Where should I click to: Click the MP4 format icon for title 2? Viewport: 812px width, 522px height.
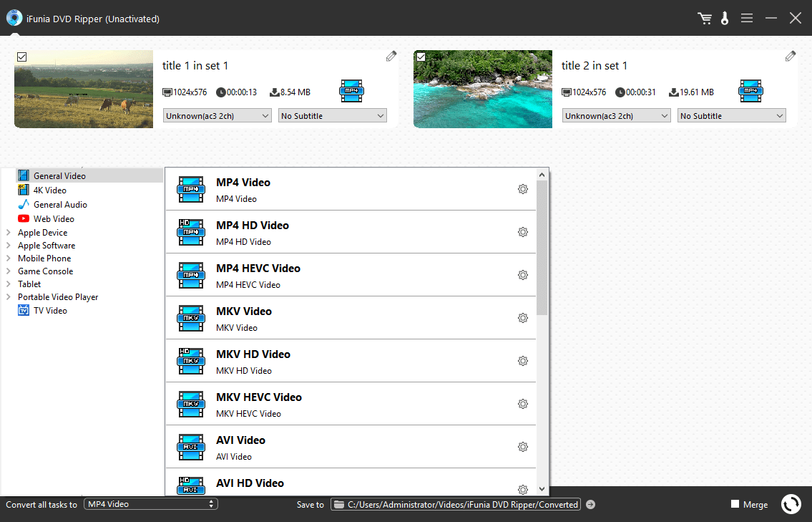point(750,91)
